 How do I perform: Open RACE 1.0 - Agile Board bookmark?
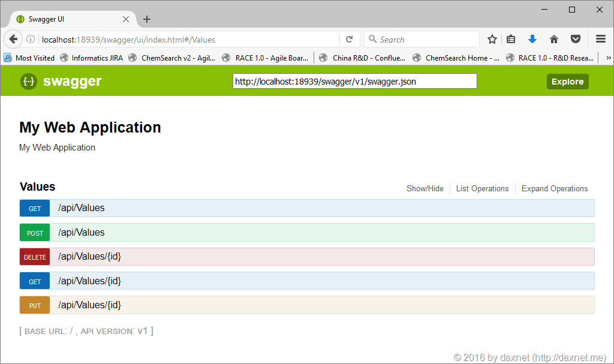tap(266, 58)
